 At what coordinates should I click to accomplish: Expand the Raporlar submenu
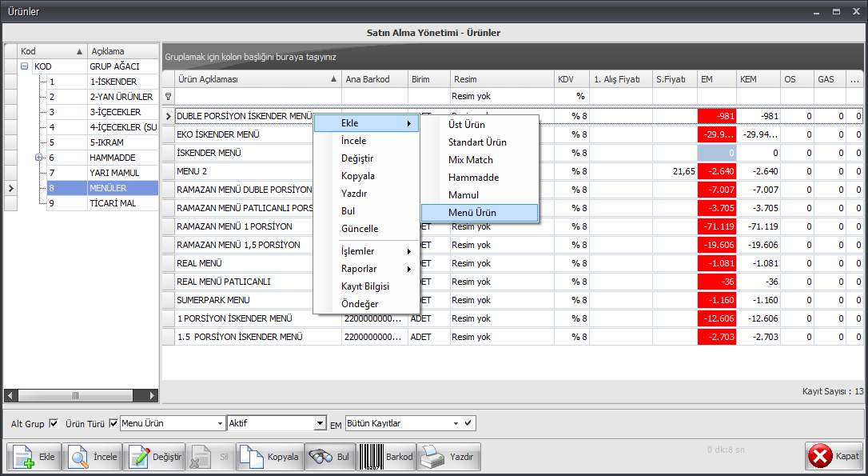(367, 269)
